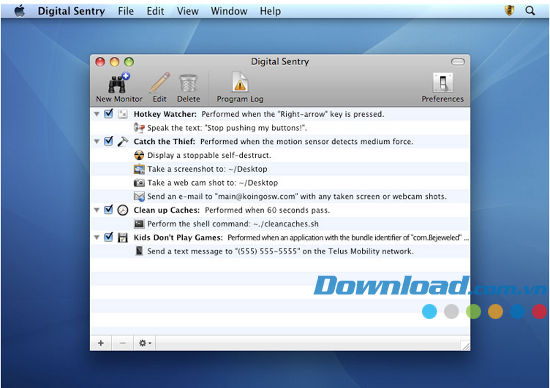Screen dimensions: 550x388
Task: Click the Delete trash icon
Action: 189,83
